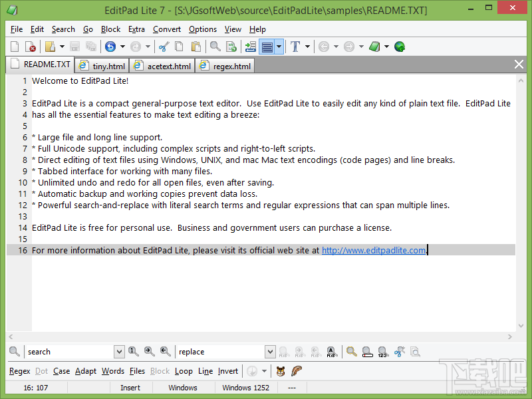This screenshot has width=532, height=399.
Task: Toggle the Words search option
Action: pyautogui.click(x=113, y=371)
